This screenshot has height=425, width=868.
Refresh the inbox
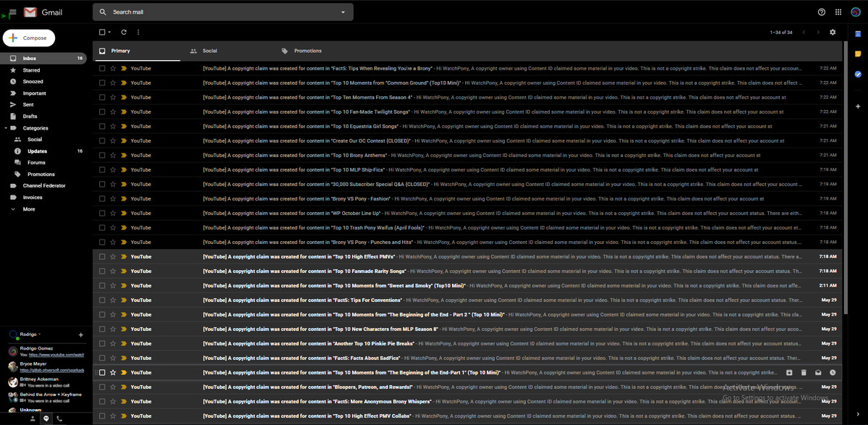[124, 32]
